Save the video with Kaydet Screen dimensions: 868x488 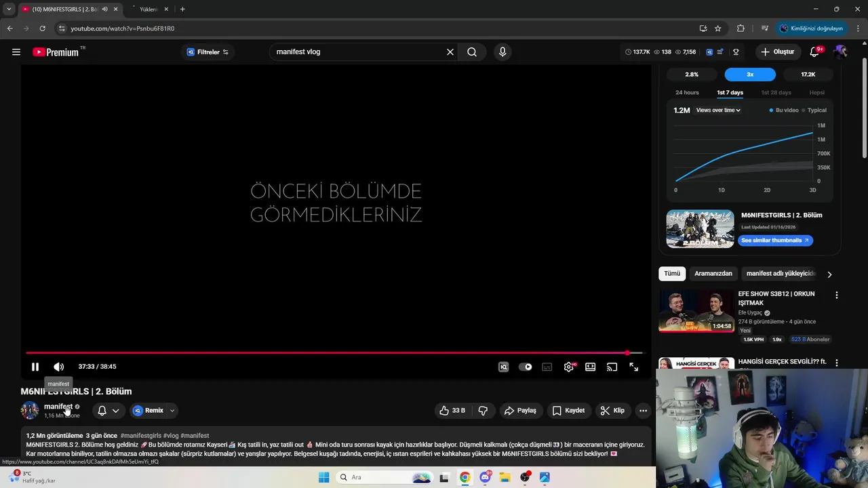(x=568, y=411)
